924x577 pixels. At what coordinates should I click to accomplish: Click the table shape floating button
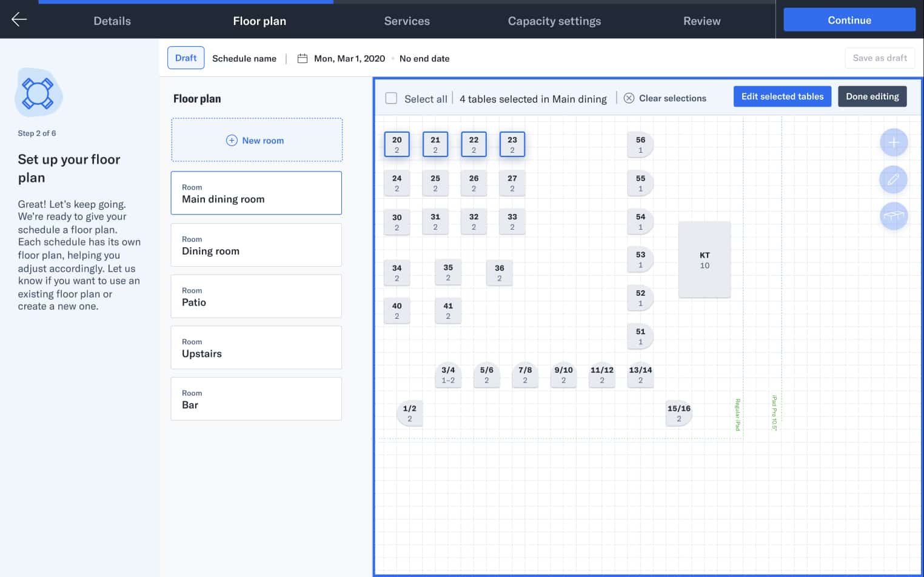[x=893, y=216]
